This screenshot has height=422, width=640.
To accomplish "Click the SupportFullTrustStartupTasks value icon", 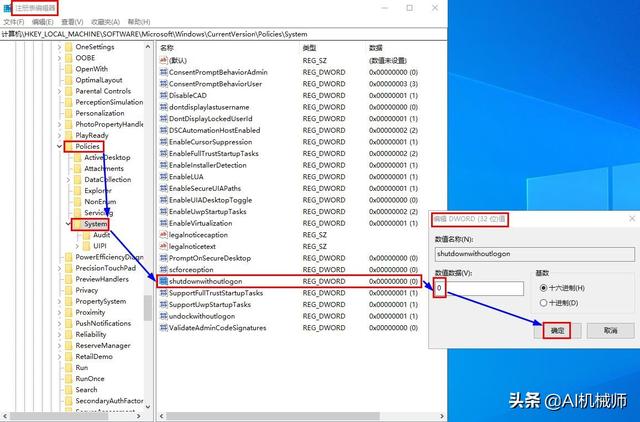I will 164,293.
